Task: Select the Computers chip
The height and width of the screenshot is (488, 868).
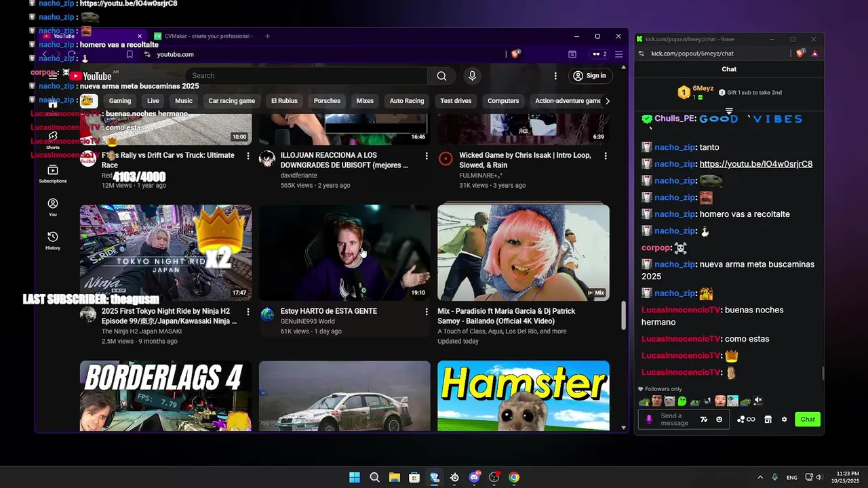Action: [503, 101]
